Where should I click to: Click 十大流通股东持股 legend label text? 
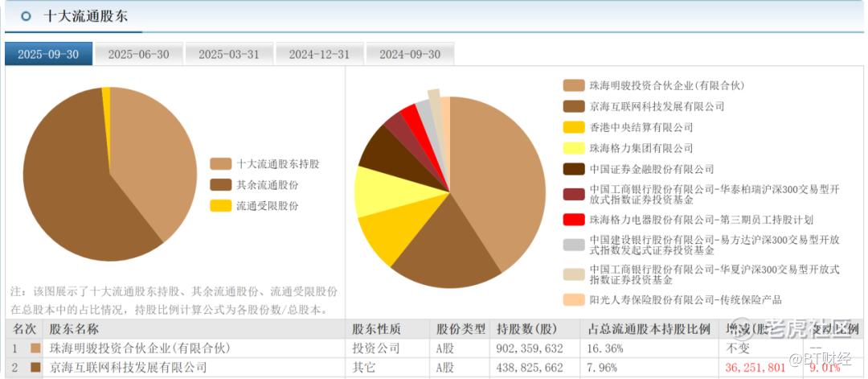(x=278, y=164)
